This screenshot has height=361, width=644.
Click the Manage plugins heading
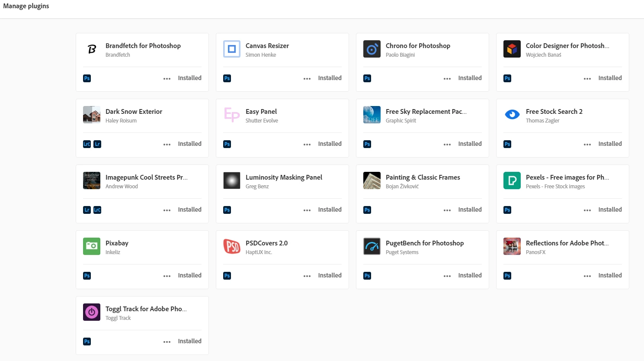pyautogui.click(x=26, y=6)
